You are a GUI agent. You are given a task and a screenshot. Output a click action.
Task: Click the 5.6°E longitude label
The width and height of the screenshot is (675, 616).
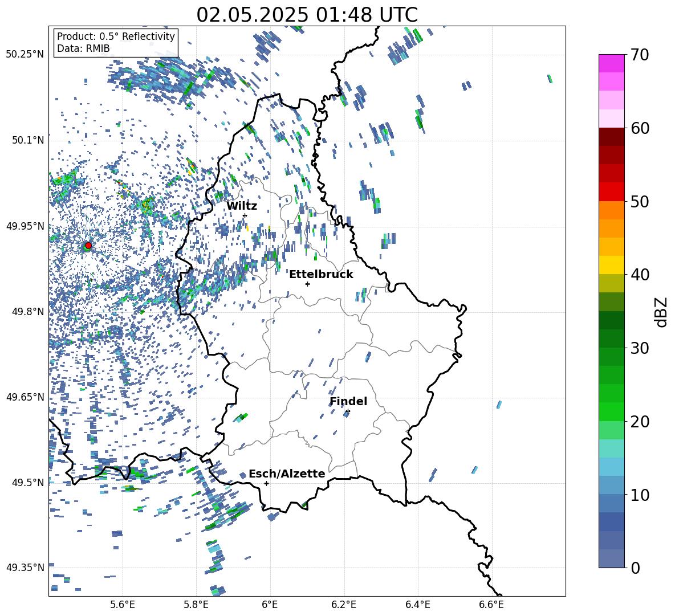(x=123, y=605)
